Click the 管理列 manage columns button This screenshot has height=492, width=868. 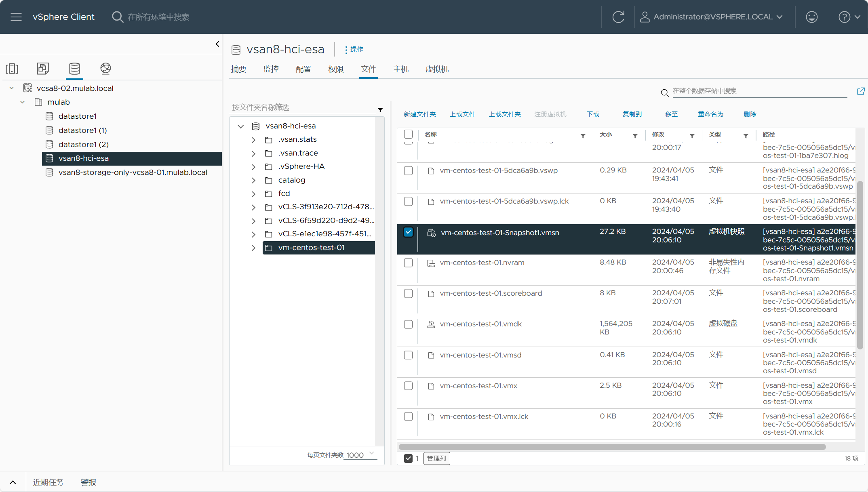click(x=436, y=458)
